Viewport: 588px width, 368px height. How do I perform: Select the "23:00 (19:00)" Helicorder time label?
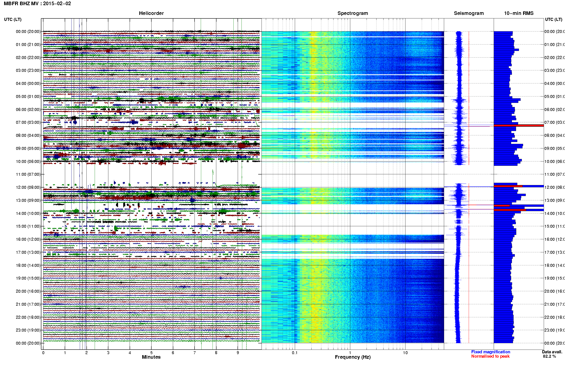pyautogui.click(x=28, y=330)
